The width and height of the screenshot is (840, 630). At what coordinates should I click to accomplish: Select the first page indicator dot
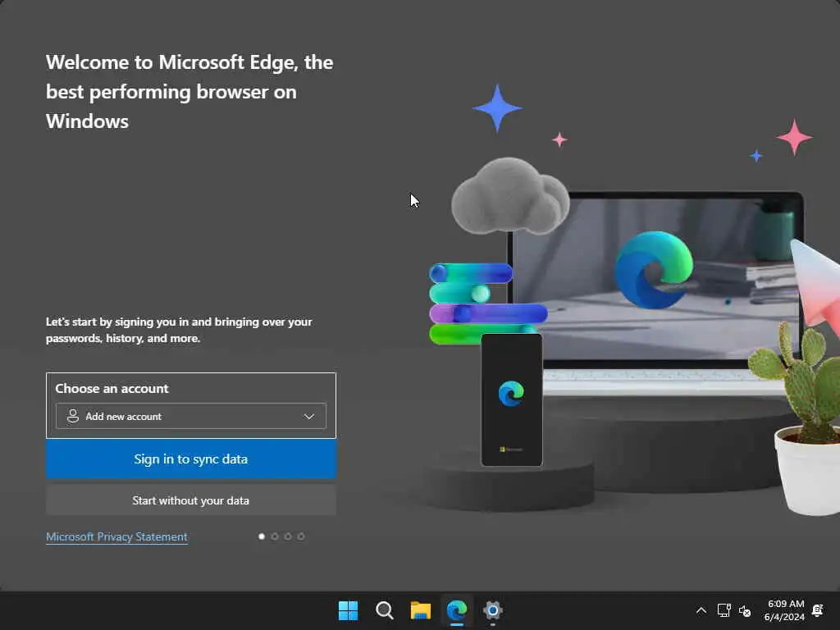(262, 536)
